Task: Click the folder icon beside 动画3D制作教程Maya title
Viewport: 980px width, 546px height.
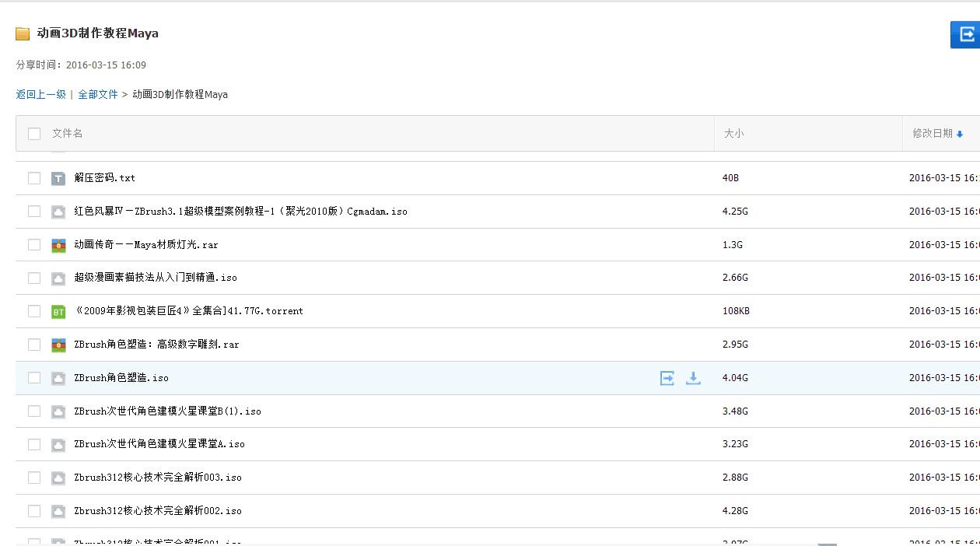Action: tap(23, 34)
